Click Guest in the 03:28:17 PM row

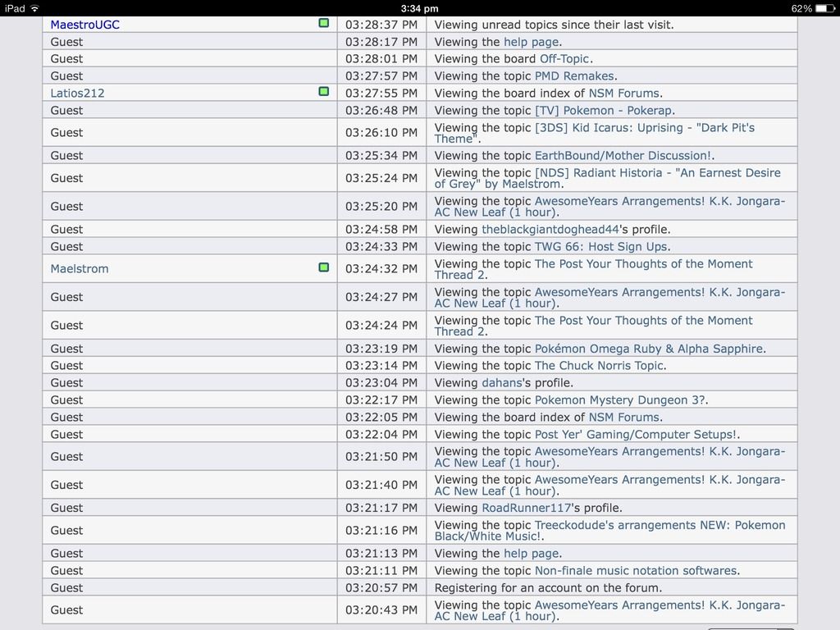[x=66, y=42]
